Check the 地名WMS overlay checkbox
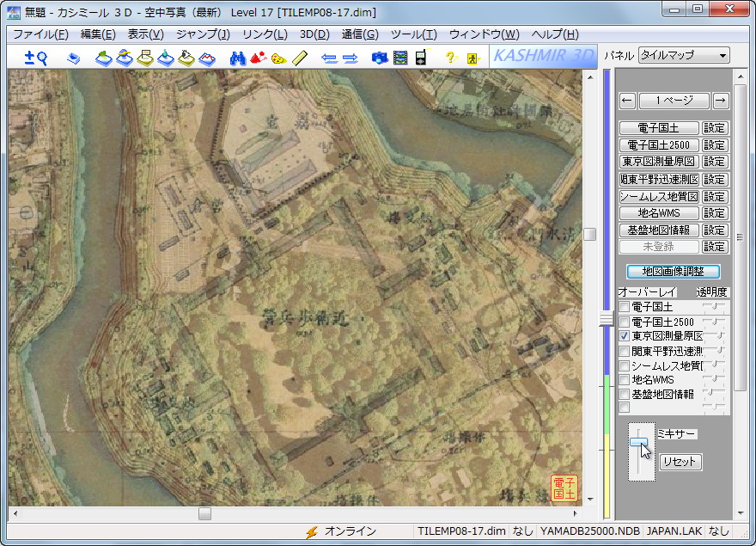 tap(625, 379)
